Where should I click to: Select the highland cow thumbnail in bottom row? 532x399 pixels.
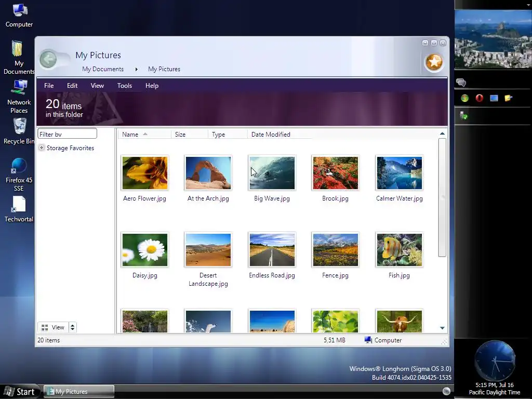coord(400,321)
